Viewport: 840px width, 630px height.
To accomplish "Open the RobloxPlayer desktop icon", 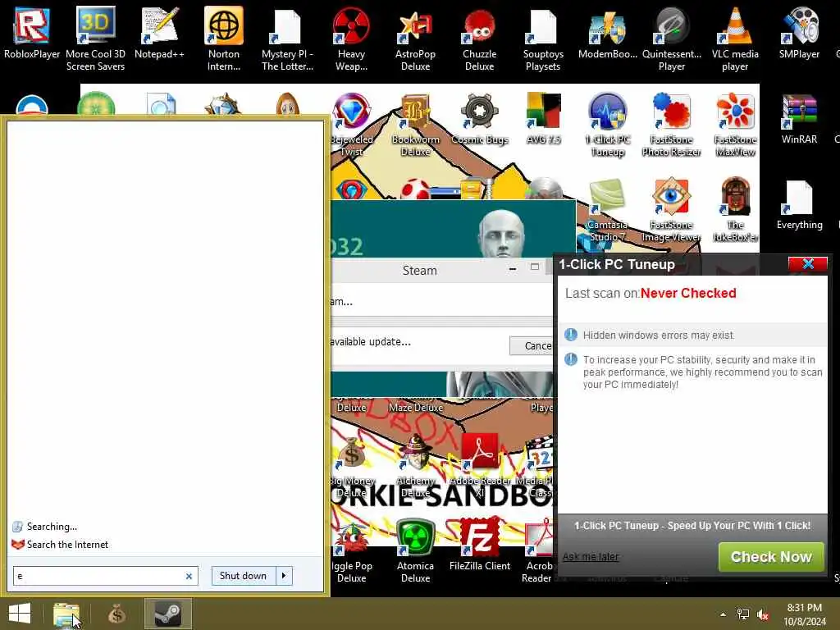I will 32,33.
